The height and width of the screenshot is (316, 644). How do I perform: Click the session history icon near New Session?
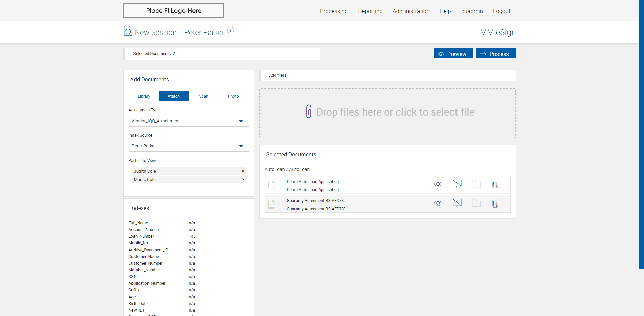[128, 31]
